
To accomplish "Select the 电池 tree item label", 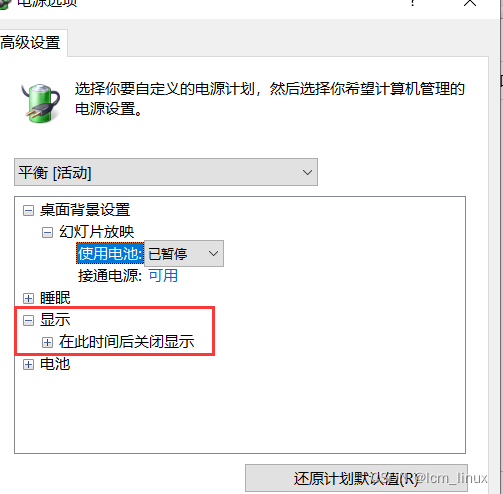I will [55, 364].
